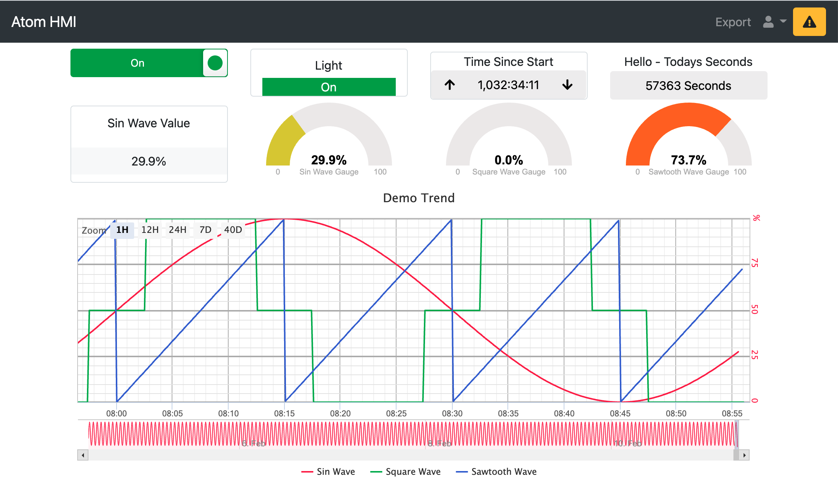Click the Light On indicator
Viewport: 838px width, 504px height.
[329, 87]
